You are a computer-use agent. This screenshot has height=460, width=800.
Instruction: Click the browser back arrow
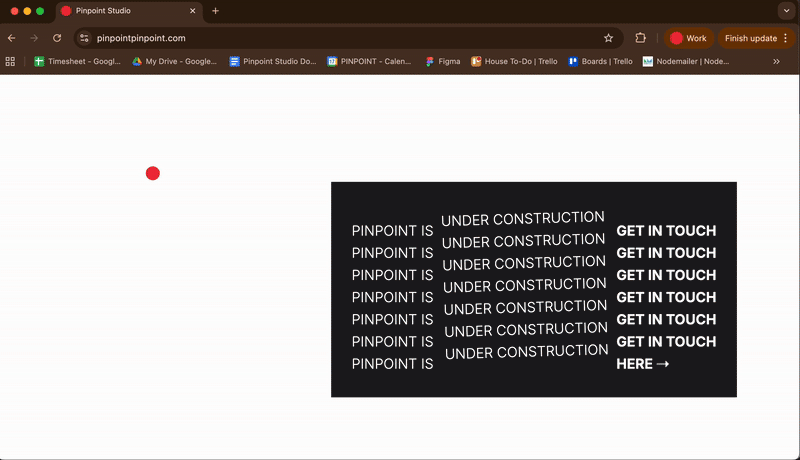coord(11,38)
